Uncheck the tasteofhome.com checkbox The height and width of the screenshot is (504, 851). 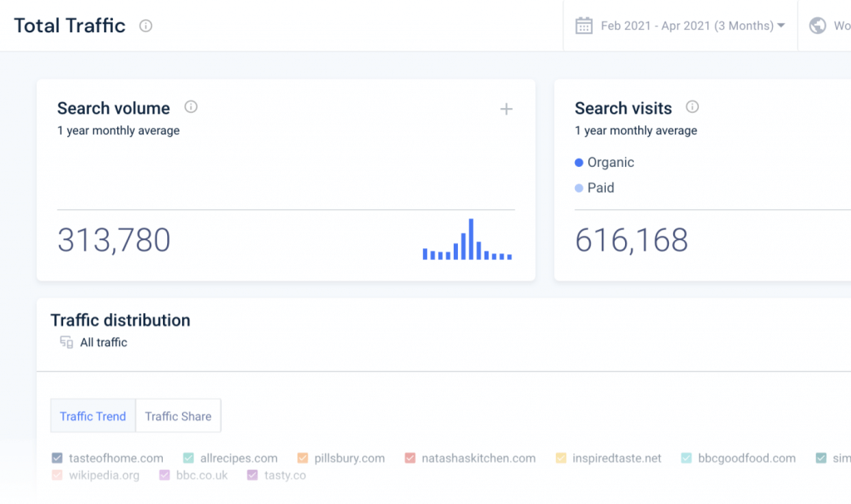tap(57, 458)
